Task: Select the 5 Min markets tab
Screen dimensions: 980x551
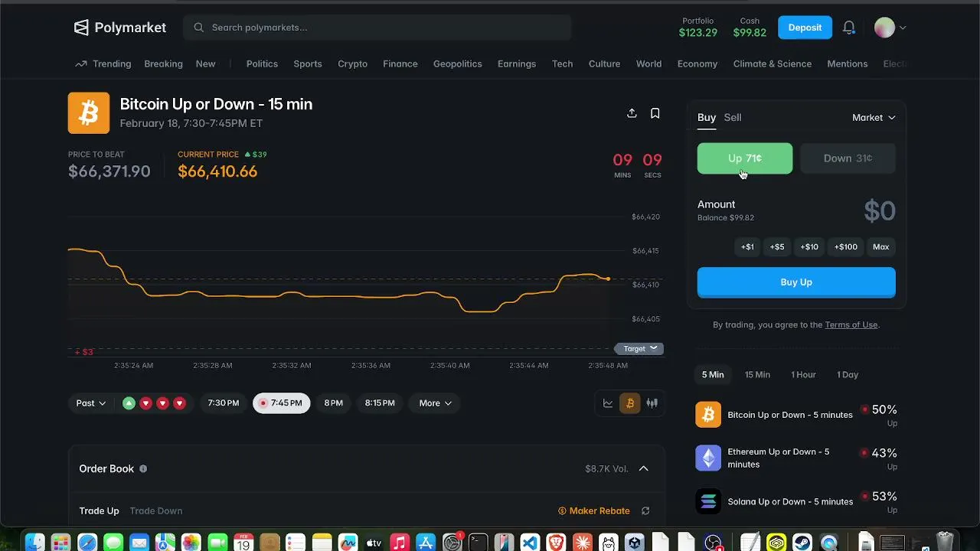Action: point(713,375)
